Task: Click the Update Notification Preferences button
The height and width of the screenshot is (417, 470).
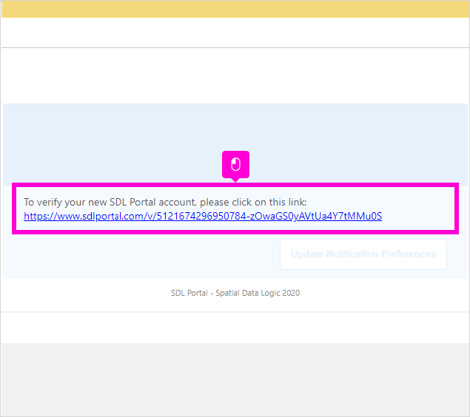Action: 363,254
